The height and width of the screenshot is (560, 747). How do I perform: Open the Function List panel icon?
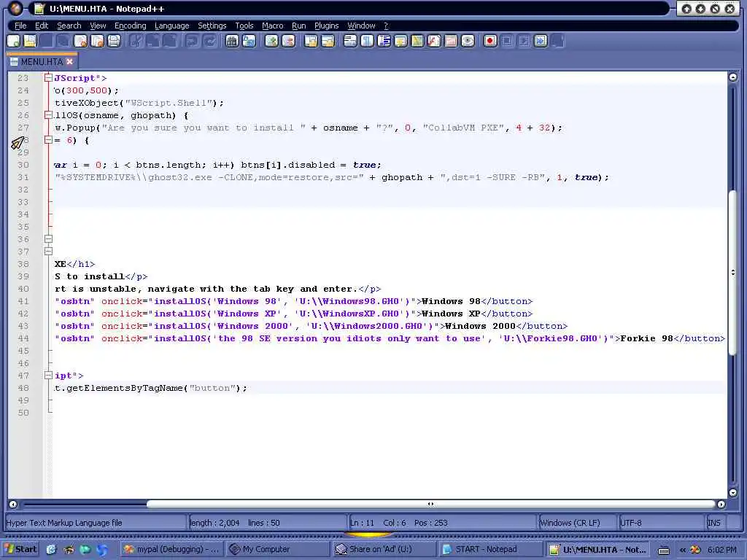pyautogui.click(x=434, y=41)
